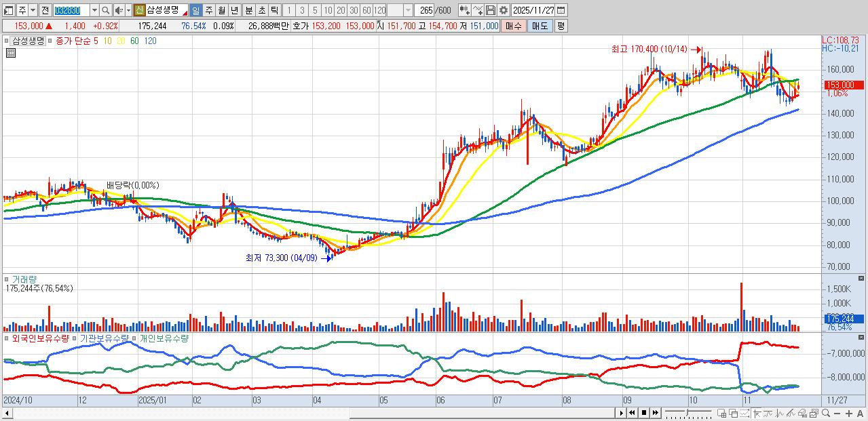Fast-forward the chart replay
Viewport: 868px width, 421px height.
[655, 413]
